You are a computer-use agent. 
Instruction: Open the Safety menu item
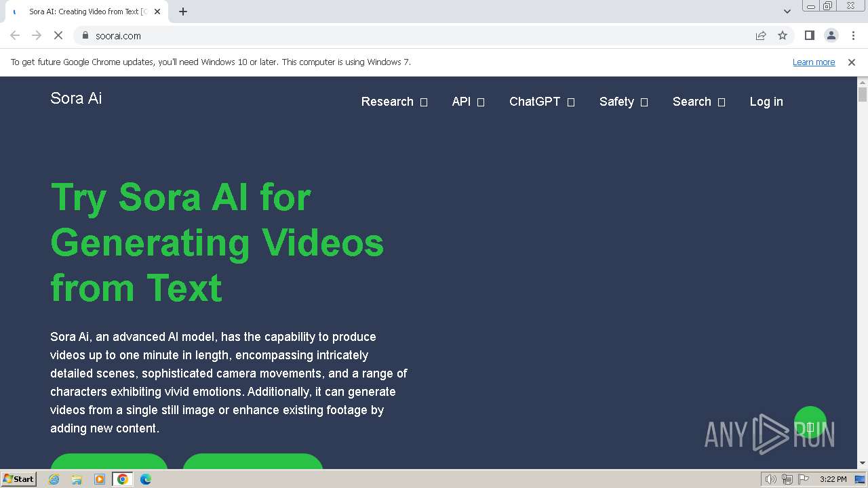pos(616,102)
